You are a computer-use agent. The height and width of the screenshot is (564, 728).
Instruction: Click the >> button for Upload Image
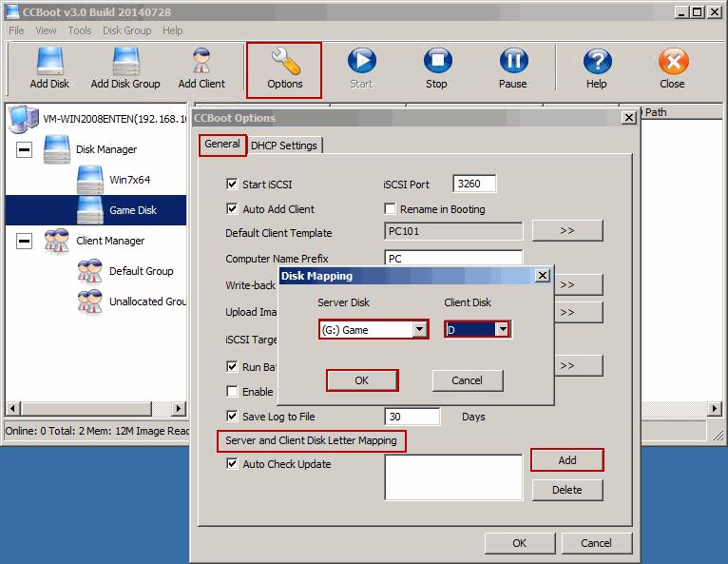point(579,312)
